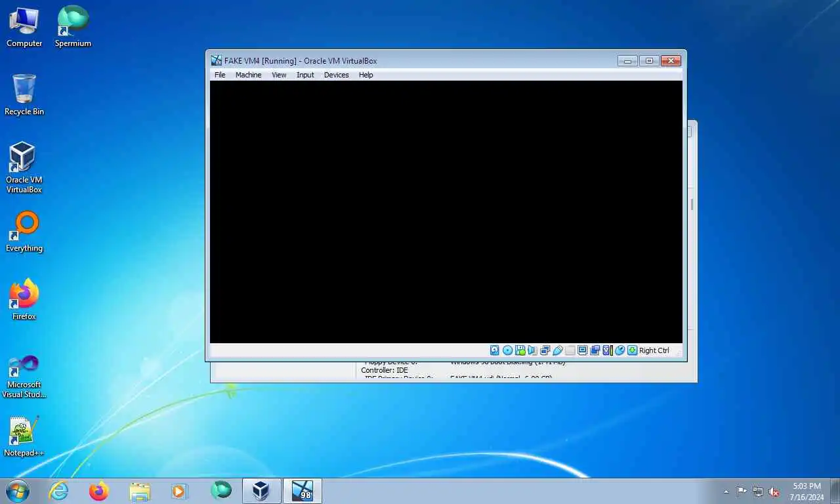Close the FAKE VM4 window
Screen dimensions: 840x504
pyautogui.click(x=671, y=60)
